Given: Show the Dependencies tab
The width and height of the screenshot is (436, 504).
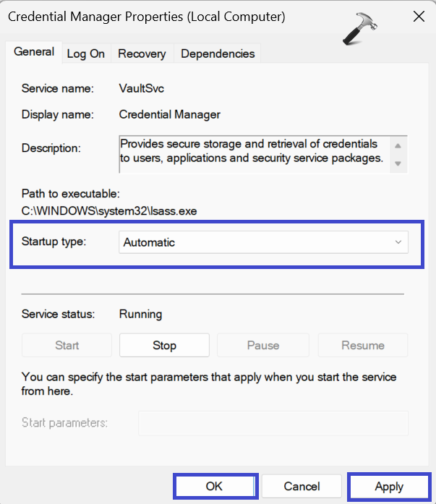Looking at the screenshot, I should pyautogui.click(x=218, y=54).
